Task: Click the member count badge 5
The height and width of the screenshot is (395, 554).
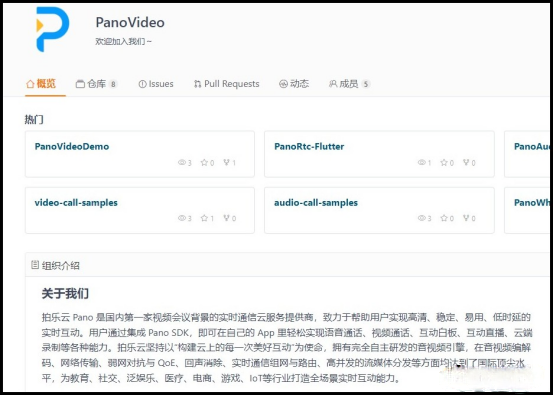Action: click(x=366, y=84)
